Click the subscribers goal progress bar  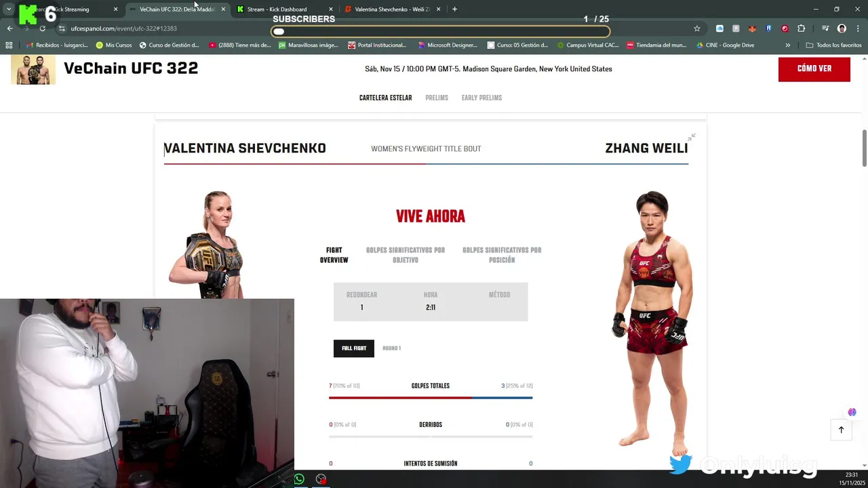coord(441,31)
